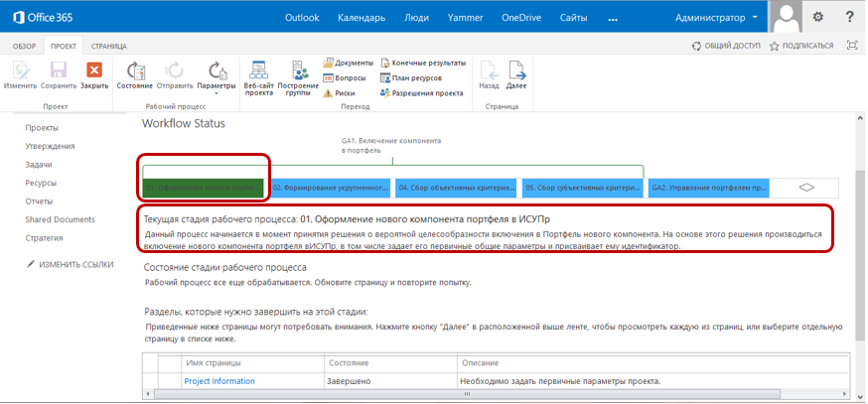The height and width of the screenshot is (404, 868).
Task: Open Утверждения in the left navigation
Action: click(x=50, y=146)
